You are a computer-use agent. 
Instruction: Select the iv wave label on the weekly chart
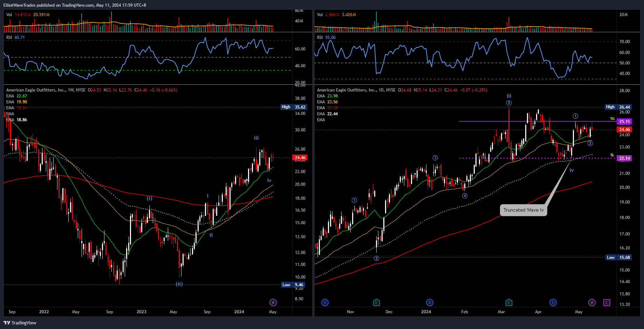coord(269,180)
